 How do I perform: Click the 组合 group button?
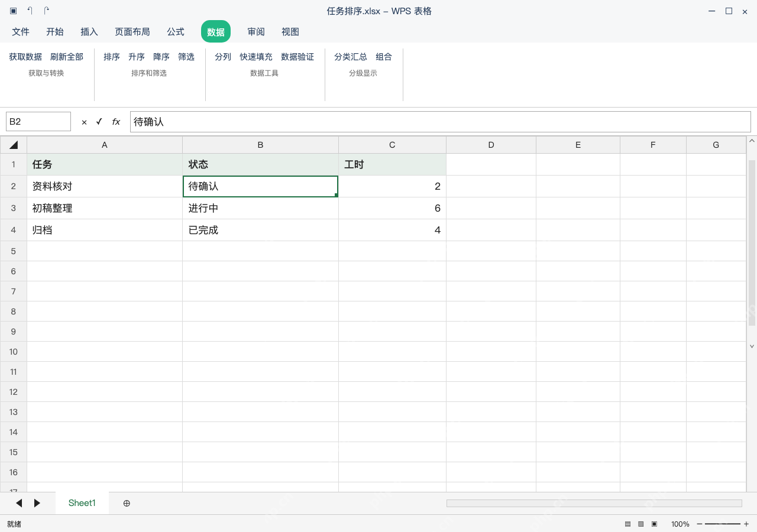pyautogui.click(x=384, y=57)
